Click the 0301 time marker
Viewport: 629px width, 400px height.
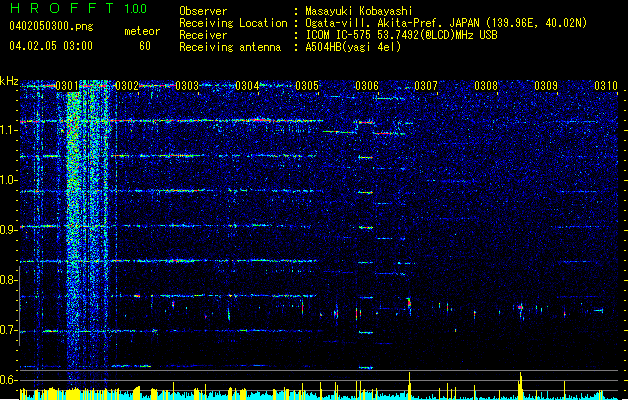tap(67, 86)
